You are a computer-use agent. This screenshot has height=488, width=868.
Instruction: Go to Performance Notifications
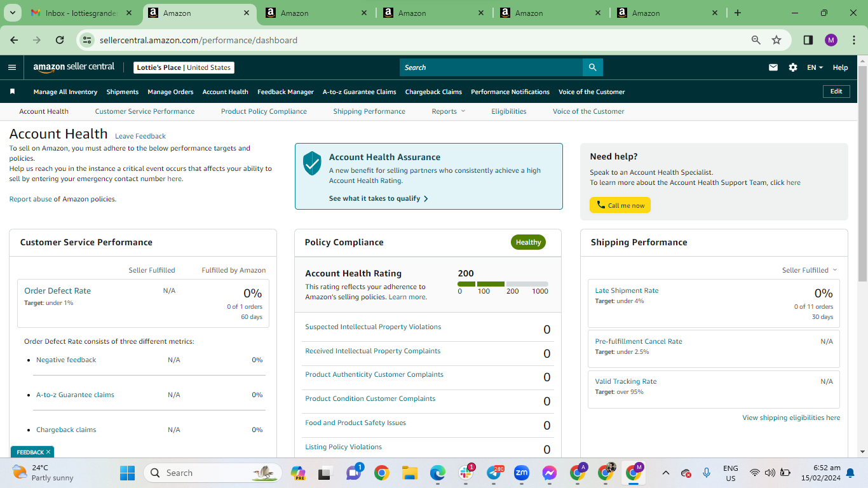(x=510, y=91)
